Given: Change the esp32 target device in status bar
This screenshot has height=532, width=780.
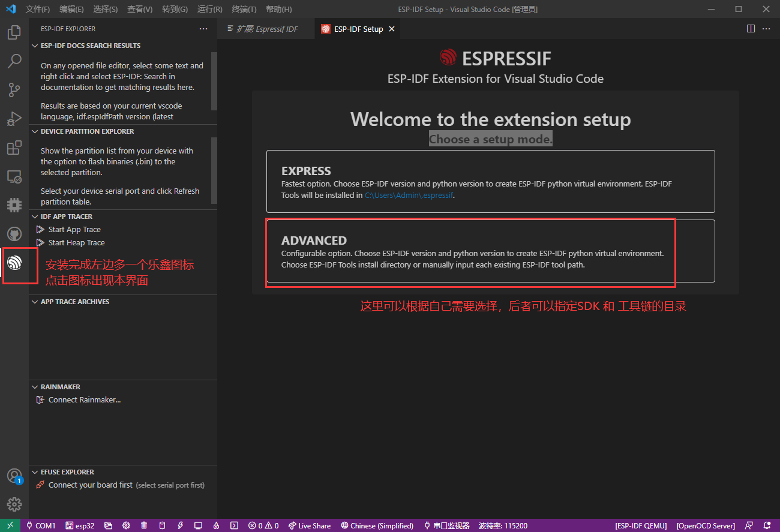Looking at the screenshot, I should coord(80,525).
